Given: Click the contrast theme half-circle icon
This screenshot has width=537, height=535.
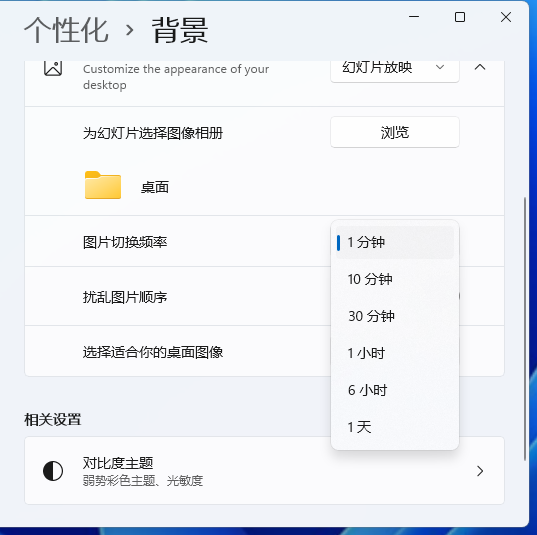Looking at the screenshot, I should pyautogui.click(x=53, y=471).
